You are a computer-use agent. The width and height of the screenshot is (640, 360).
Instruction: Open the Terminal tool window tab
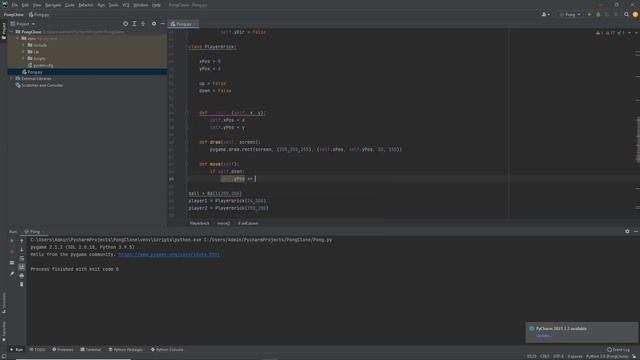point(91,350)
